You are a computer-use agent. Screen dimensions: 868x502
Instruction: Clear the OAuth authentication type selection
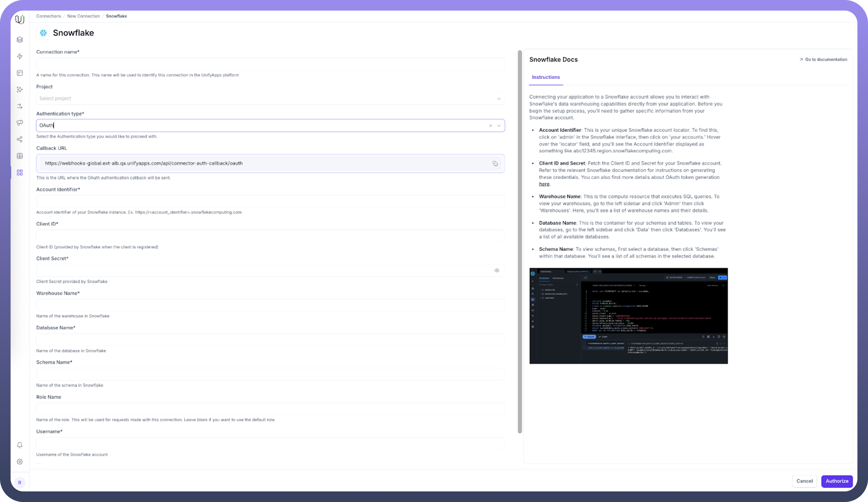[490, 126]
